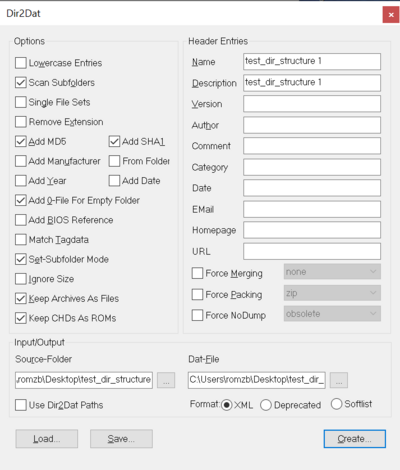
Task: Expand the Force Packing 'zip' dropdown
Action: coord(332,293)
